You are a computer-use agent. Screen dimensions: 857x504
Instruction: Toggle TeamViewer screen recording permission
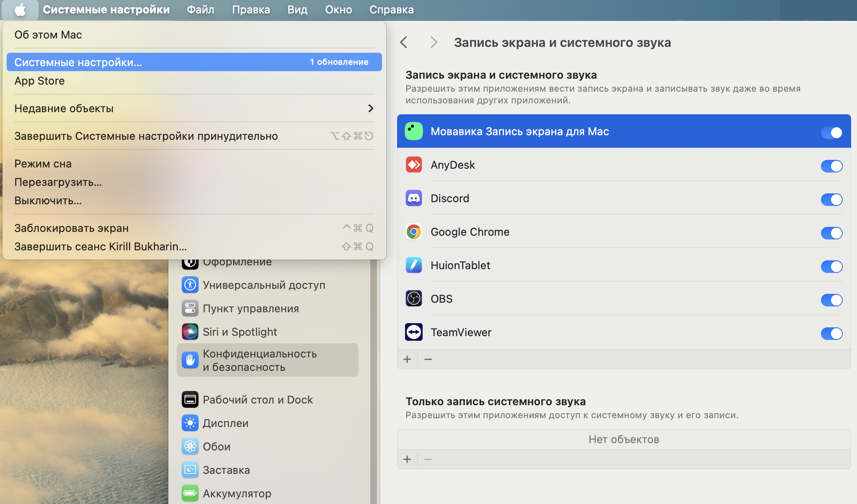coord(831,334)
